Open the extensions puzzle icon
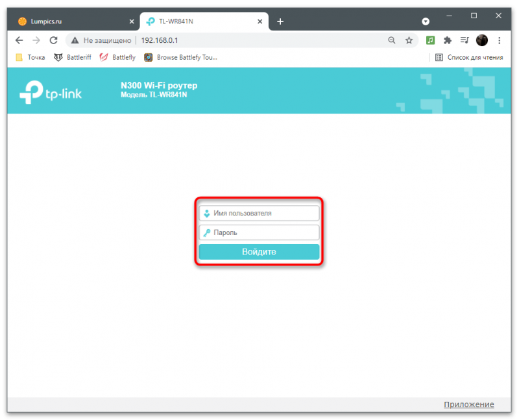 [x=448, y=40]
